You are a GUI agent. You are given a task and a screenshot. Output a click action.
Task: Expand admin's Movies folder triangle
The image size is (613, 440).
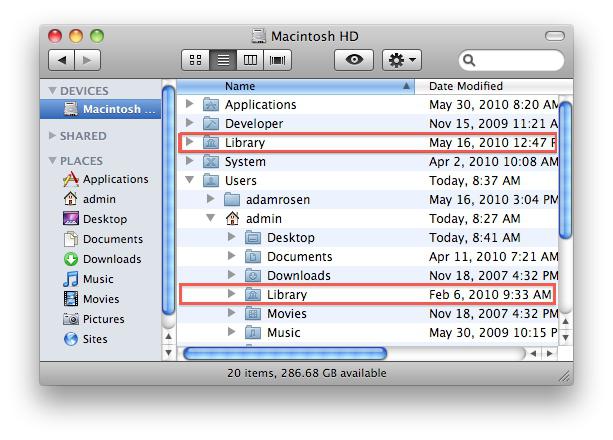point(232,313)
